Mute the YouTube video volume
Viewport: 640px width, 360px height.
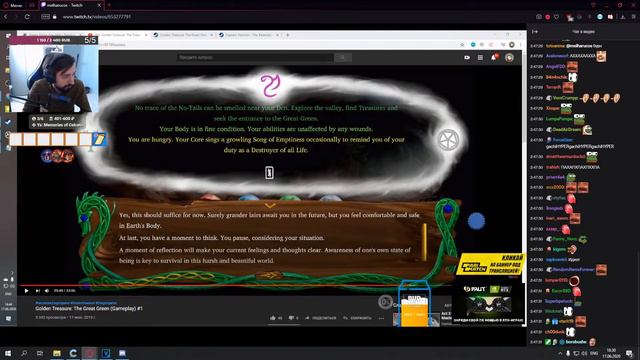(47, 291)
